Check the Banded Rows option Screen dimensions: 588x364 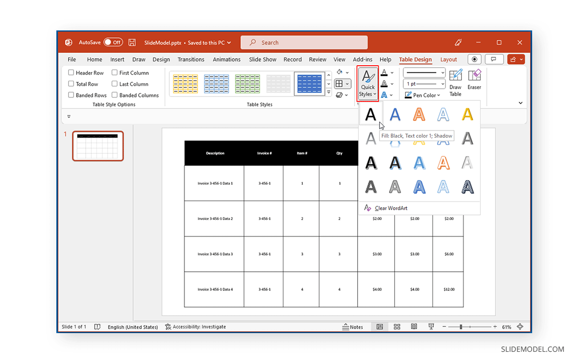click(72, 95)
